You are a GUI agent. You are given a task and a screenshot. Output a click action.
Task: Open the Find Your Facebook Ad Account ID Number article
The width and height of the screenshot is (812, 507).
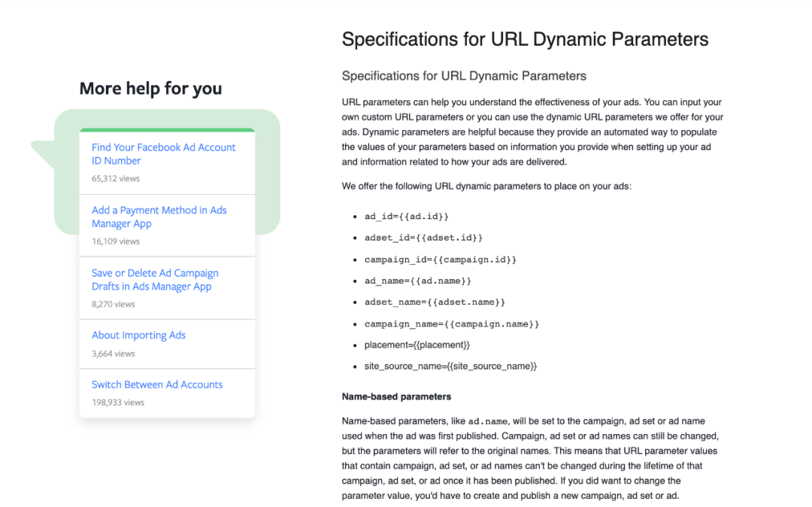[x=163, y=153]
